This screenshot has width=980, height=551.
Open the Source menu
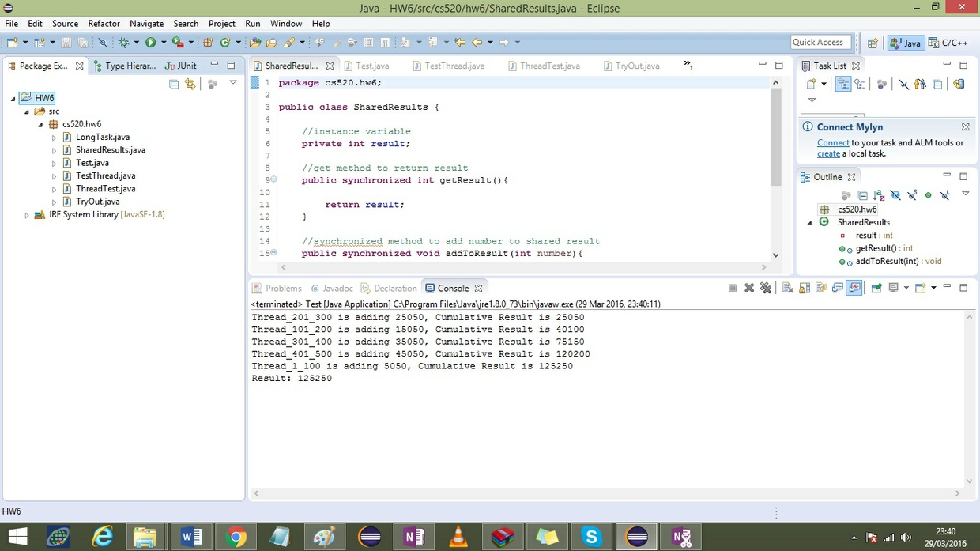[65, 24]
